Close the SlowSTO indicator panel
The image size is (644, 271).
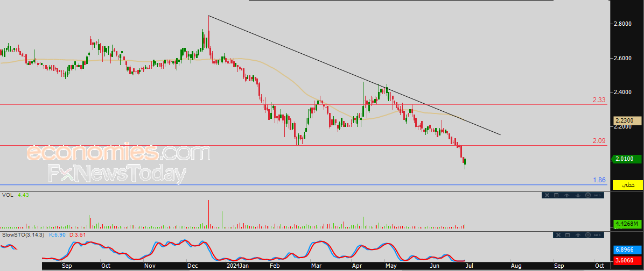[558, 235]
